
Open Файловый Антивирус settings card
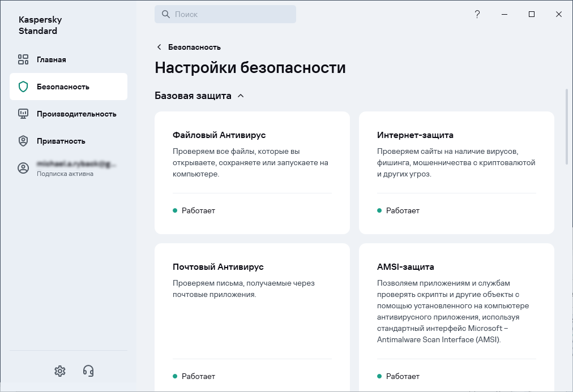point(252,172)
